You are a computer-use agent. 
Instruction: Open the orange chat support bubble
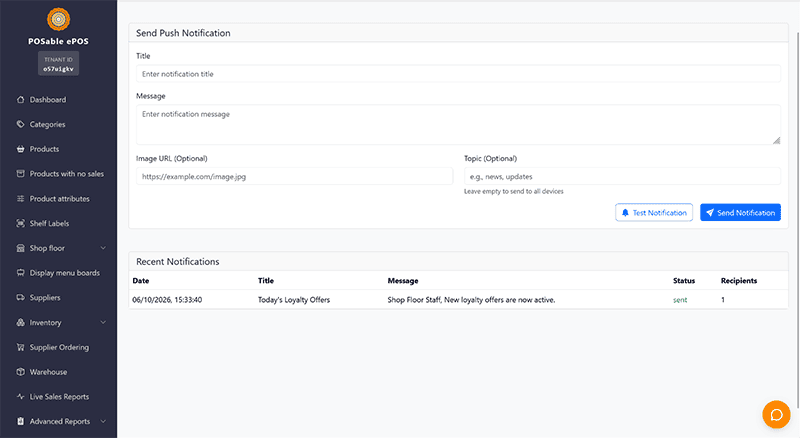[776, 415]
